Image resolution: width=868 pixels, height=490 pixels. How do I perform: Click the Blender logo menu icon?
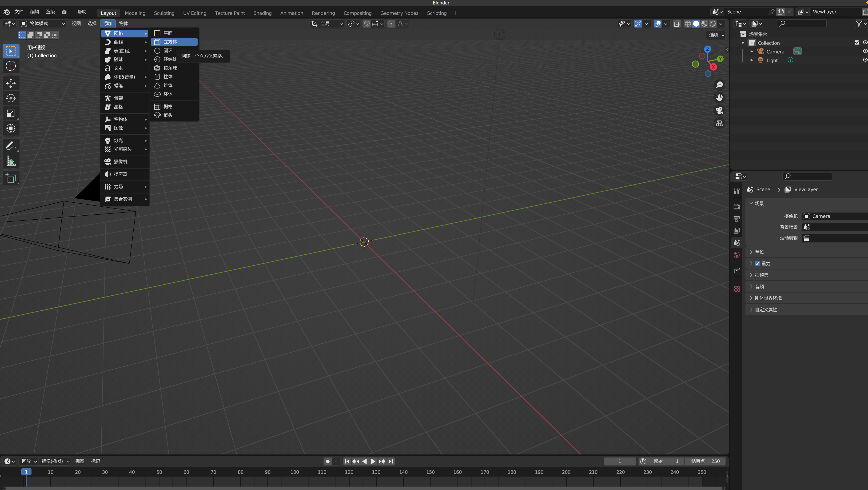tap(6, 12)
